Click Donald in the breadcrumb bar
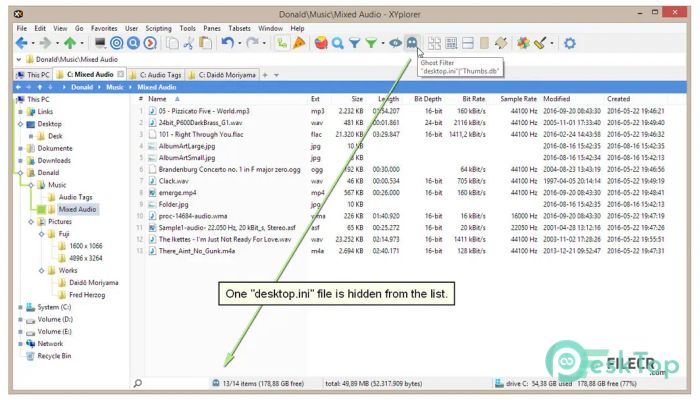 click(82, 87)
